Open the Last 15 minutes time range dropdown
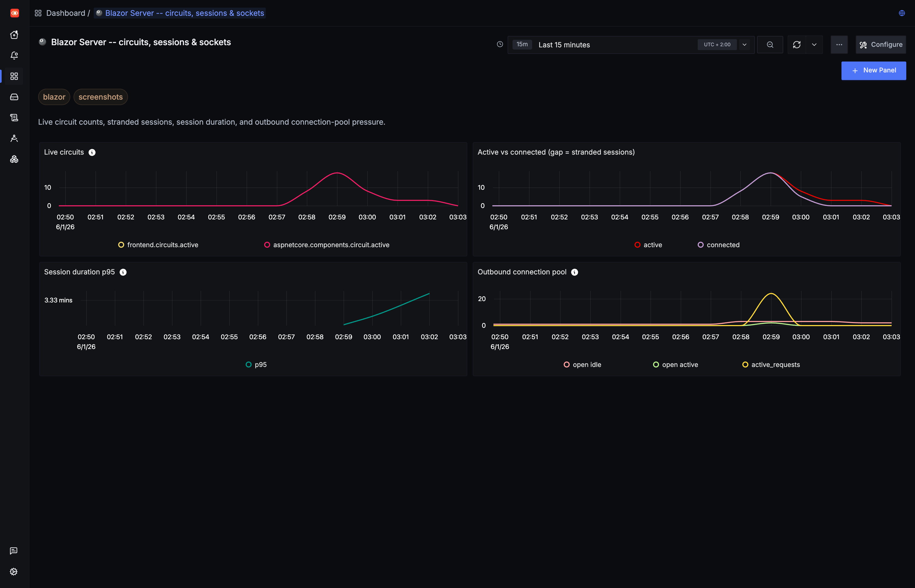 point(631,45)
